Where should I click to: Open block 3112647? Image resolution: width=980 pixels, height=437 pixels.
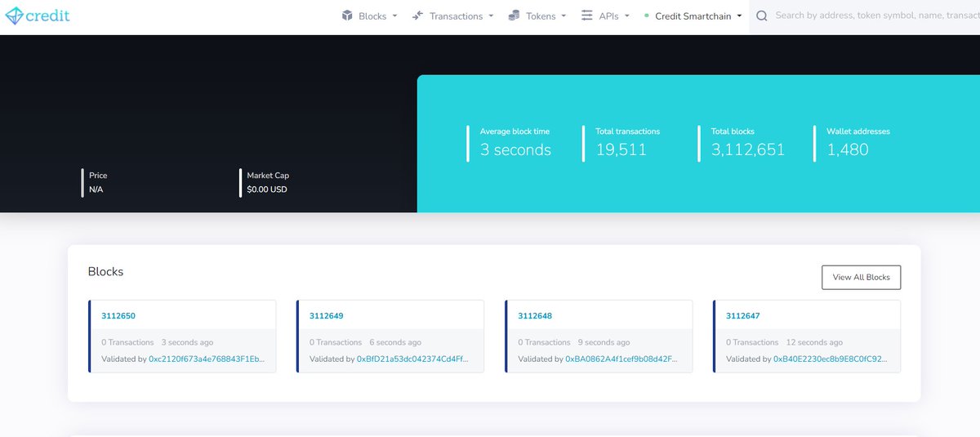click(x=743, y=315)
